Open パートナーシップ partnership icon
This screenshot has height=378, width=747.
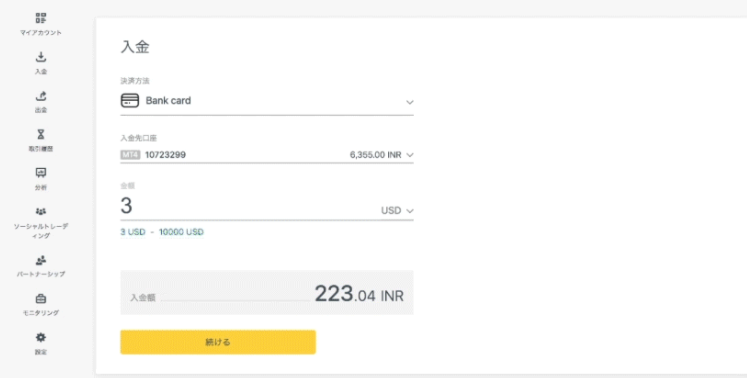(41, 260)
